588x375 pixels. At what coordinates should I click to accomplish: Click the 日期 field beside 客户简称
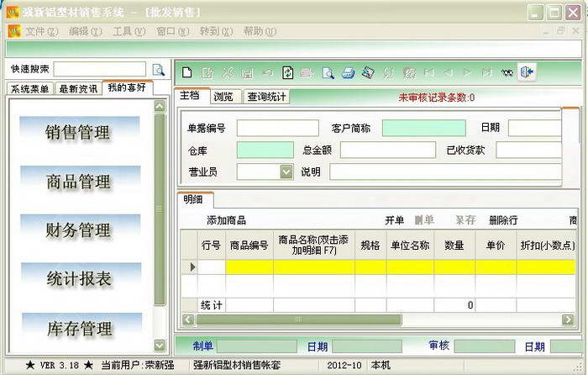click(x=535, y=128)
